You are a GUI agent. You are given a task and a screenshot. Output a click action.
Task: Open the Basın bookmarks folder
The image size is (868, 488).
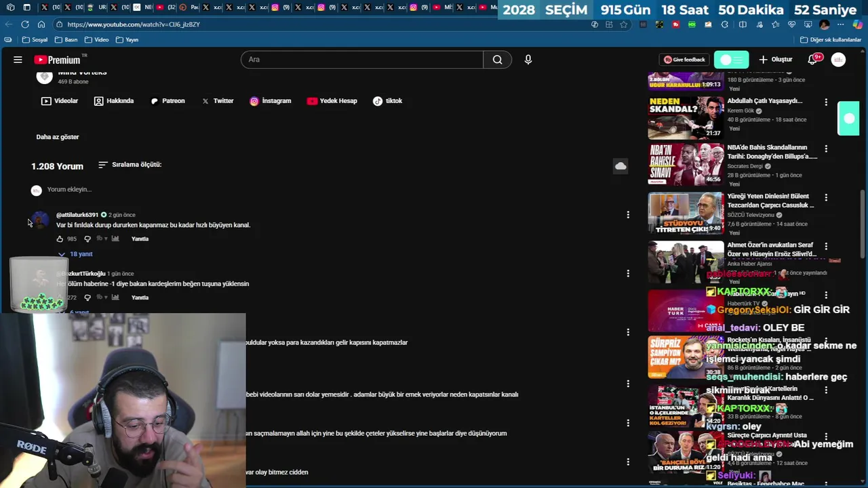click(x=66, y=40)
